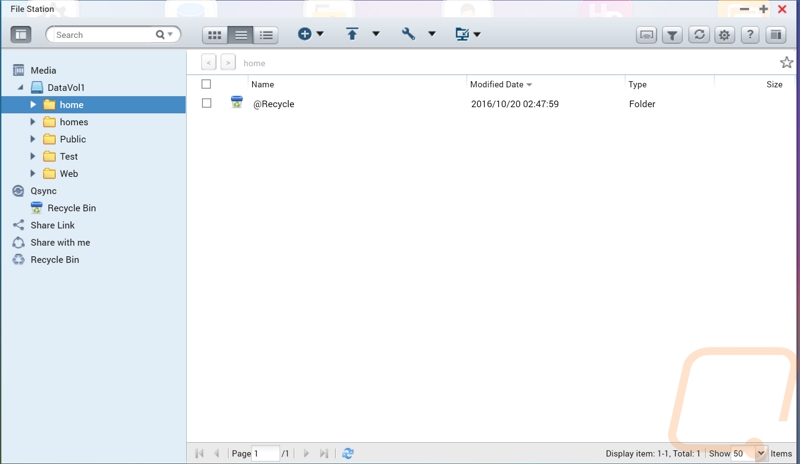Select DataVol1 volume in sidebar

[66, 88]
